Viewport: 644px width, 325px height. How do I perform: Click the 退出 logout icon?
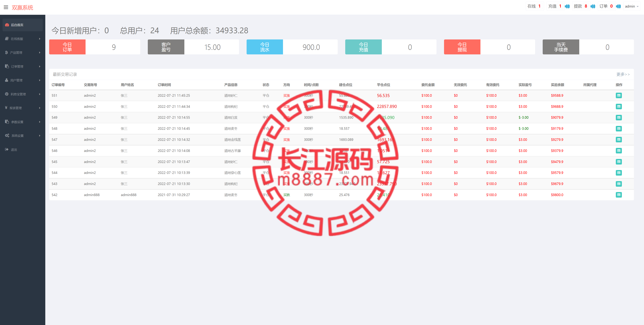pos(7,149)
